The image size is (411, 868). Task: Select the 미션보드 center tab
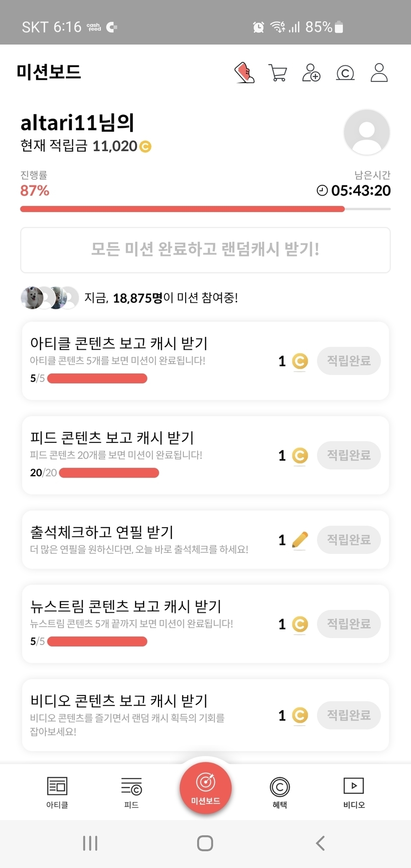tap(205, 788)
